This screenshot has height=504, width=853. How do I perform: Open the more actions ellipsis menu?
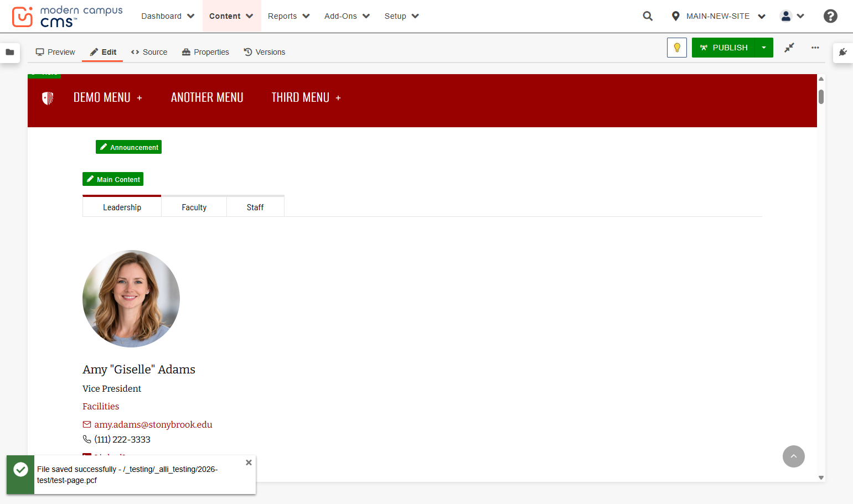815,48
